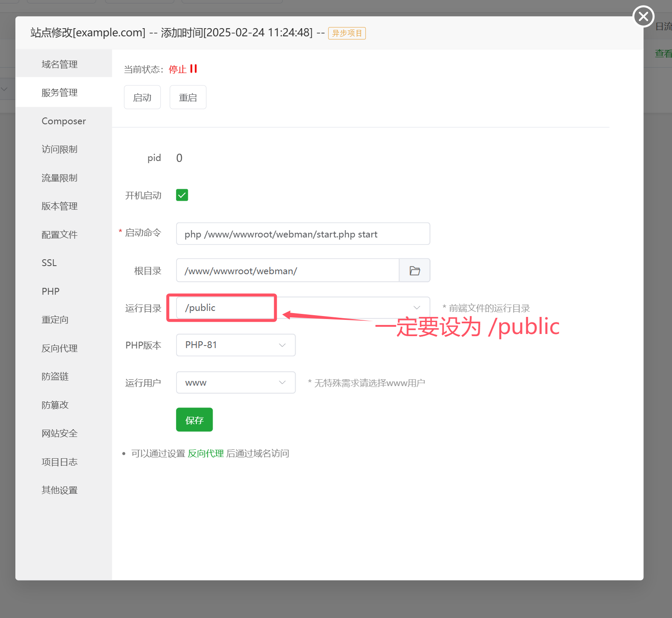Click the 启动命令 input field
Viewport: 672px width, 618px height.
[302, 234]
